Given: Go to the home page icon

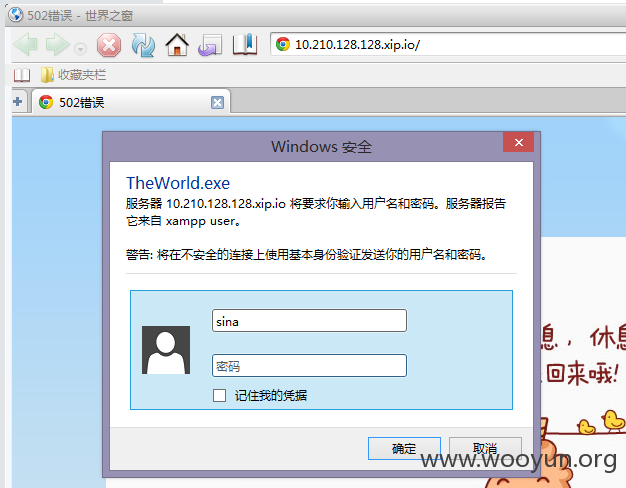Looking at the screenshot, I should tap(177, 45).
